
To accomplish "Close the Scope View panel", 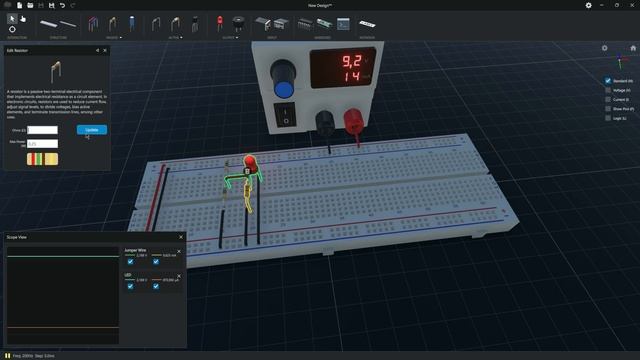I will tap(181, 237).
